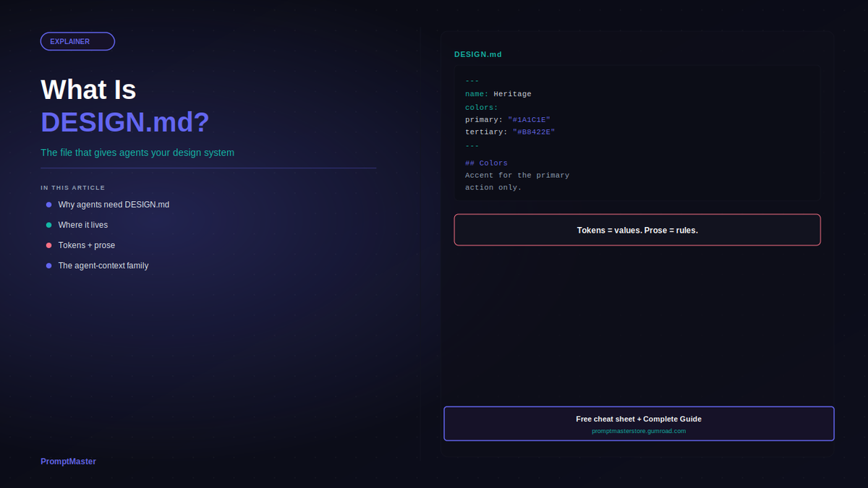Open the 'Tokens + prose' list item

click(x=86, y=245)
